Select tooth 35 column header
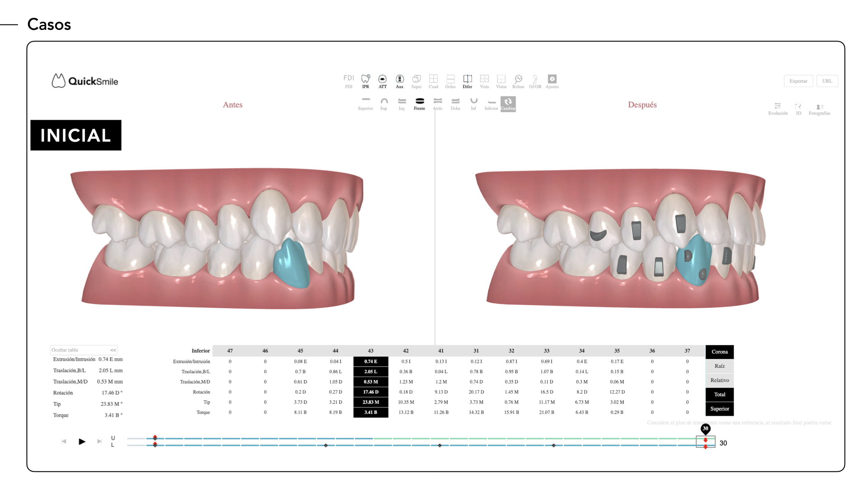 [617, 351]
